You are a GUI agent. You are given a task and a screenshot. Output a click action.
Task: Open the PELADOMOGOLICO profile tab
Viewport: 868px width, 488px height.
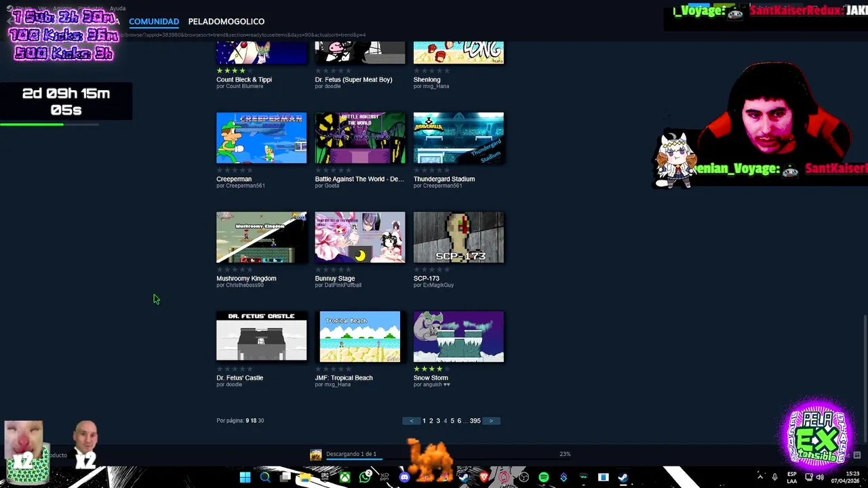[x=226, y=22]
